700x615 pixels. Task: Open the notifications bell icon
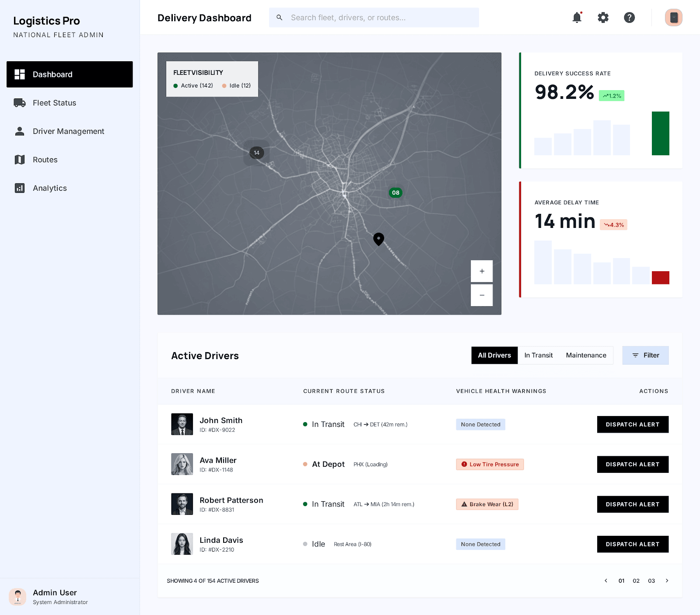[577, 17]
